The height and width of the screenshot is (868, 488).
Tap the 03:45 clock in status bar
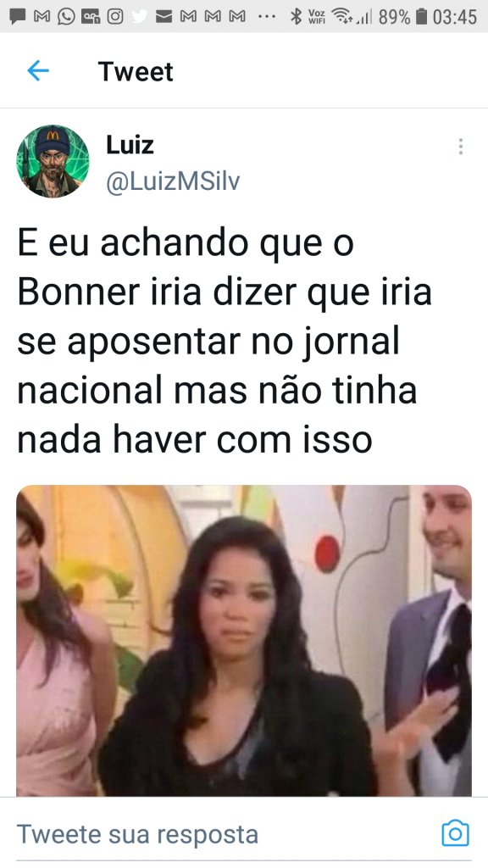click(x=455, y=17)
